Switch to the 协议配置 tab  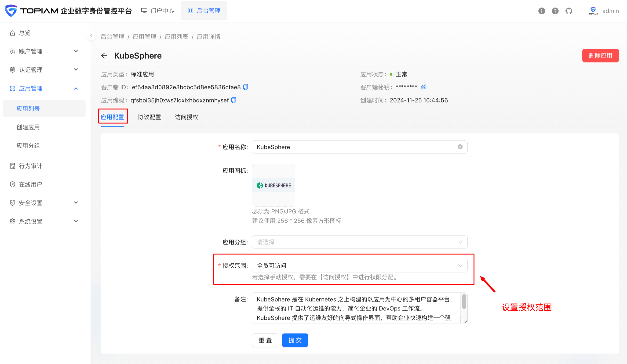tap(149, 117)
